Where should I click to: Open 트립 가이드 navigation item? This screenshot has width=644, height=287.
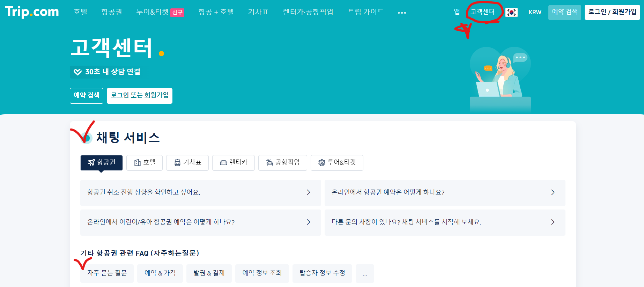(365, 12)
